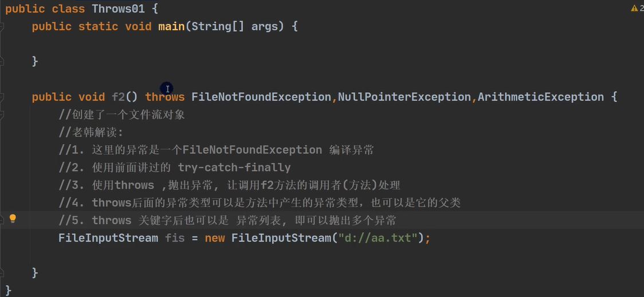Screen dimensions: 644x297
Task: Click FileNotFoundException in the throws clause
Action: (x=261, y=97)
